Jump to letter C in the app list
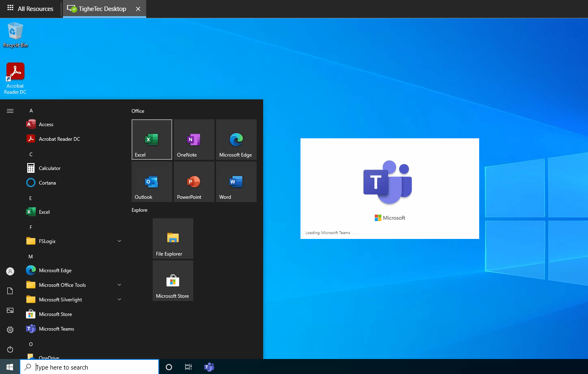Image resolution: width=588 pixels, height=374 pixels. pyautogui.click(x=31, y=155)
